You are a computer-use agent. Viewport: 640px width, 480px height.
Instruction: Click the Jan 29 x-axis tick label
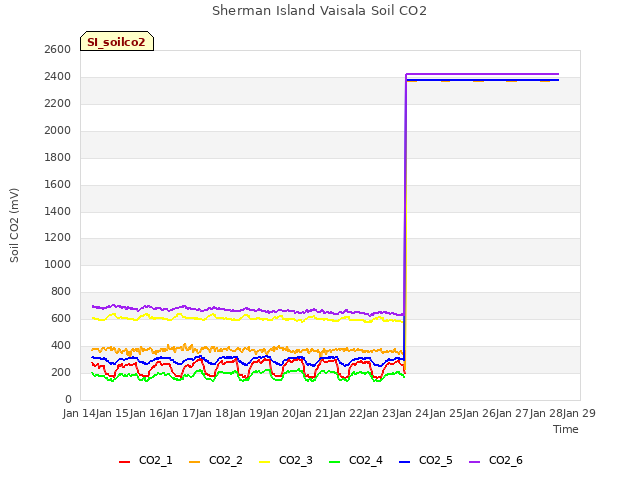(579, 413)
